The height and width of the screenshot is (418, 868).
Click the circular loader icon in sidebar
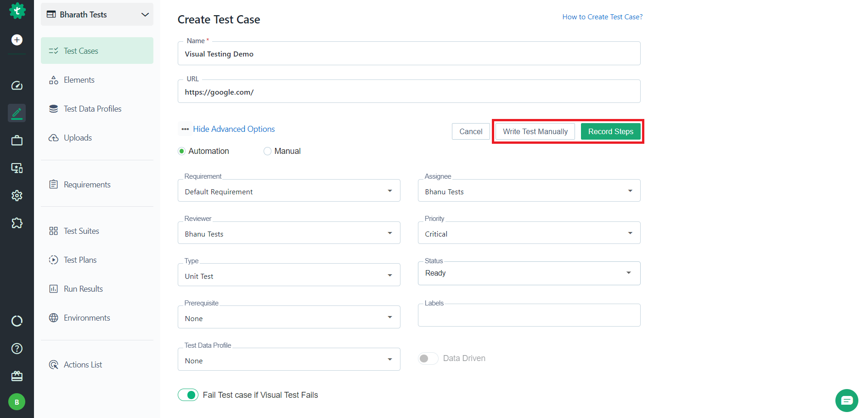[17, 321]
